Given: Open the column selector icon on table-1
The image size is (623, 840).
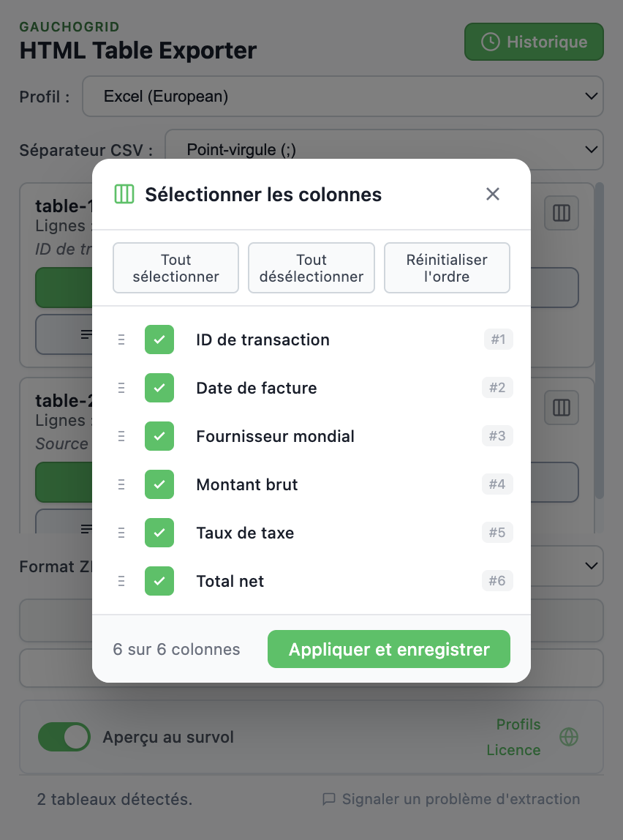Looking at the screenshot, I should (561, 213).
